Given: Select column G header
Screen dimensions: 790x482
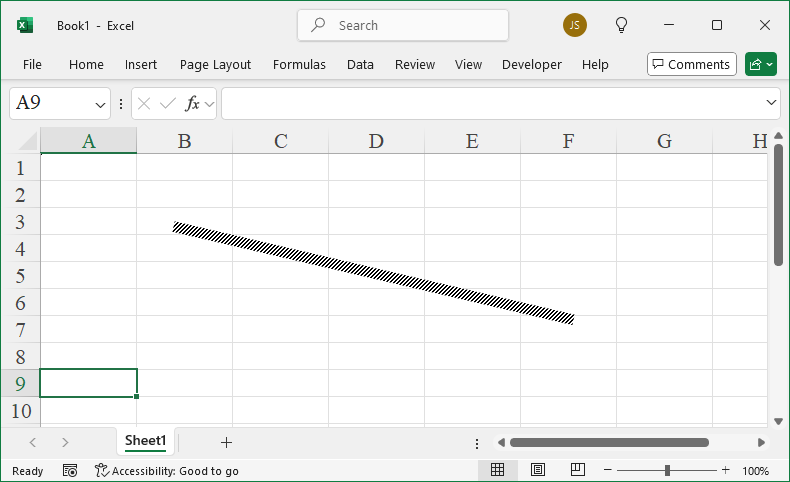Looking at the screenshot, I should point(665,141).
